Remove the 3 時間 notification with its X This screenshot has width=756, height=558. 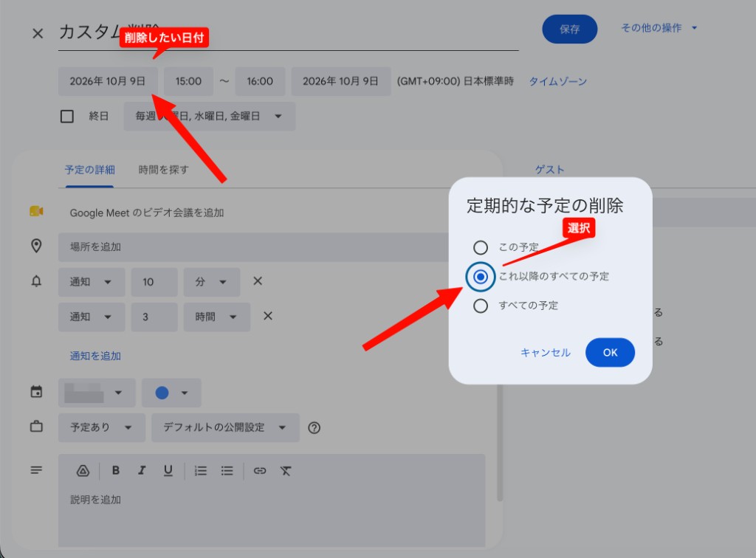268,316
